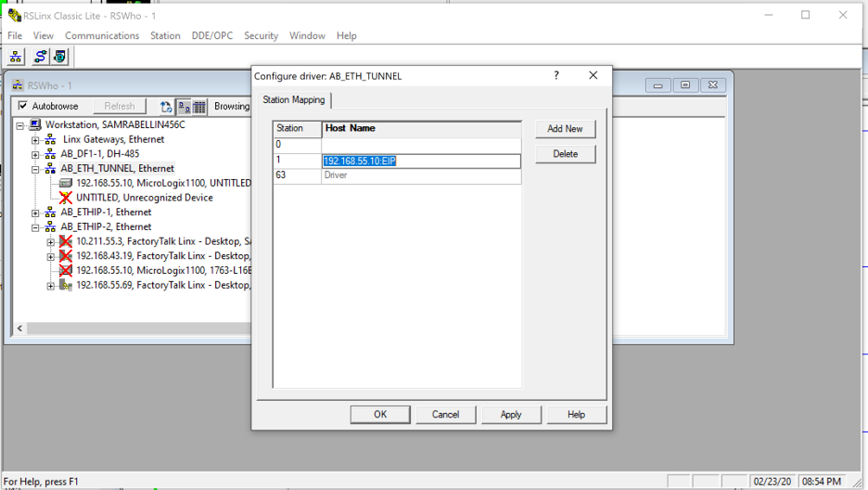Image resolution: width=868 pixels, height=490 pixels.
Task: Click the Station column header
Action: click(298, 128)
